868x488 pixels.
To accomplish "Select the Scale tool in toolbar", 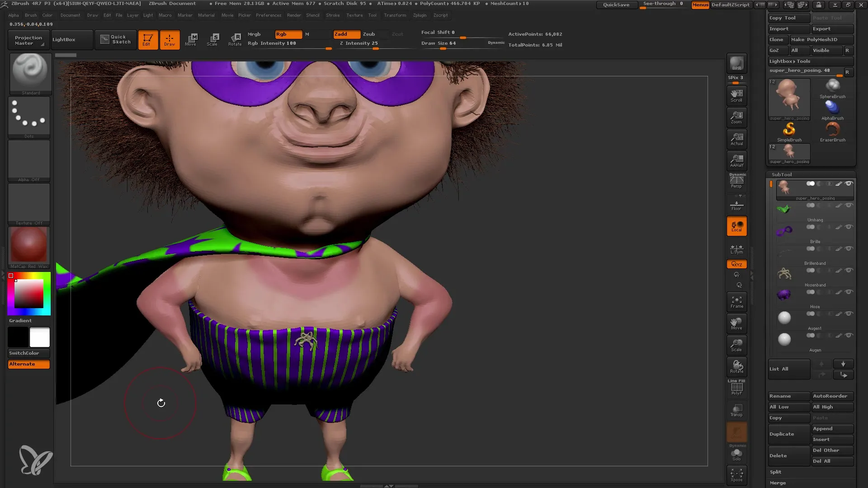I will [213, 39].
